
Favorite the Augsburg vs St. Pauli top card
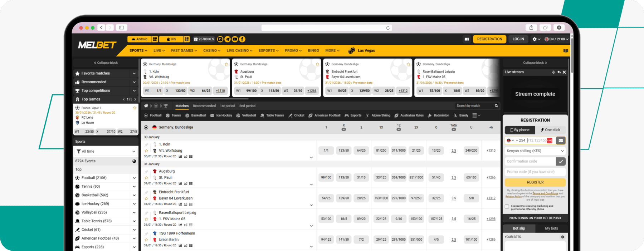pos(317,64)
